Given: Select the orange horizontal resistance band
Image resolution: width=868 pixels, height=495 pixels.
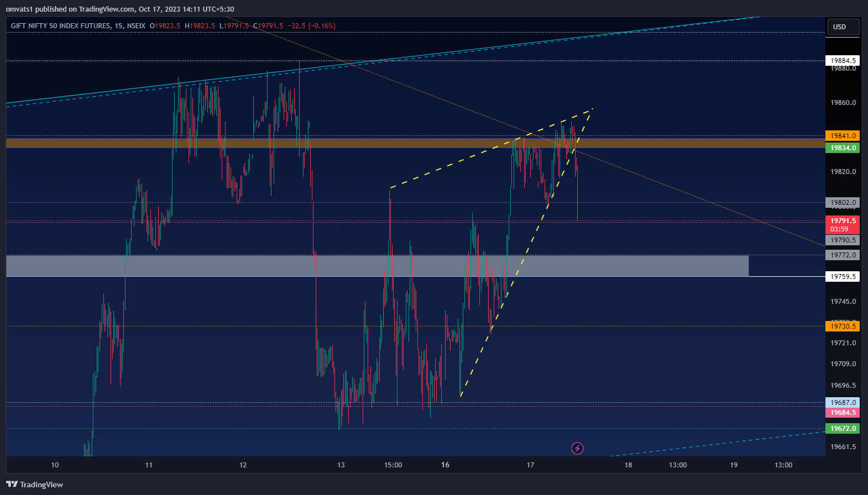Looking at the screenshot, I should pos(415,143).
